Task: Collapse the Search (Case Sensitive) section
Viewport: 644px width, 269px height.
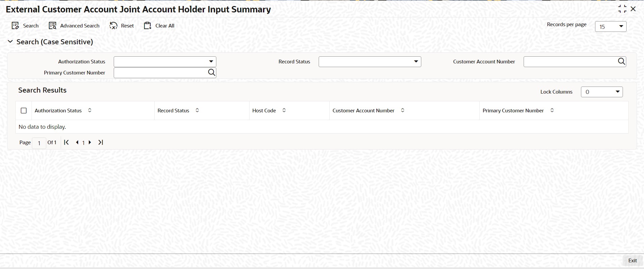Action: 10,42
